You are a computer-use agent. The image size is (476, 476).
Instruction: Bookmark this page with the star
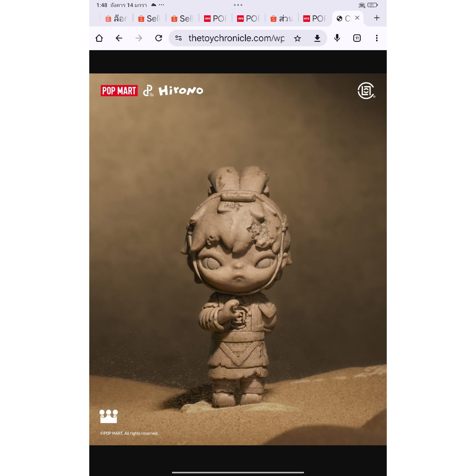click(x=297, y=38)
